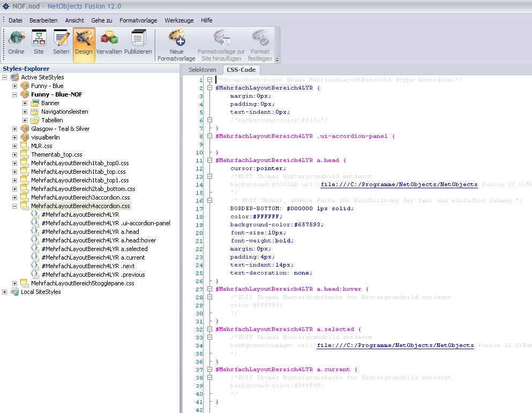532x413 pixels.
Task: Select a.head:hover selector in tree
Action: coord(98,240)
